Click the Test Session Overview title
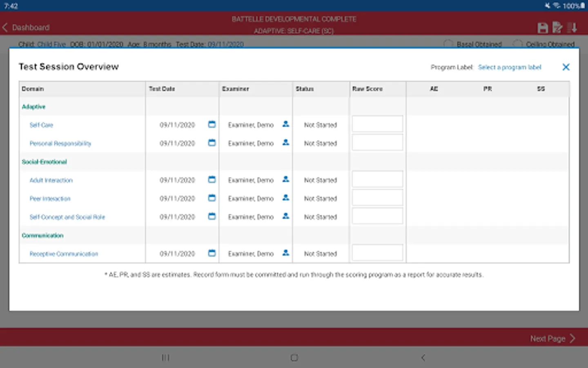 click(x=69, y=67)
